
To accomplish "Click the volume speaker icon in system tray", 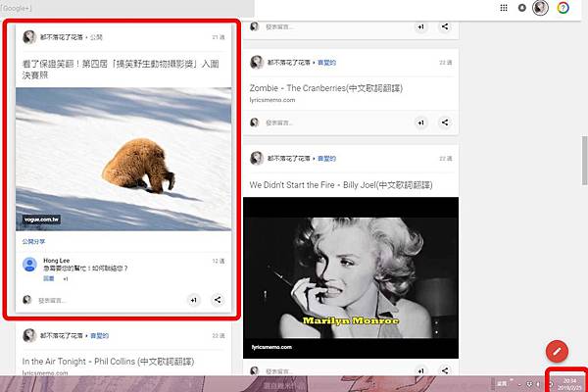I will 537,384.
